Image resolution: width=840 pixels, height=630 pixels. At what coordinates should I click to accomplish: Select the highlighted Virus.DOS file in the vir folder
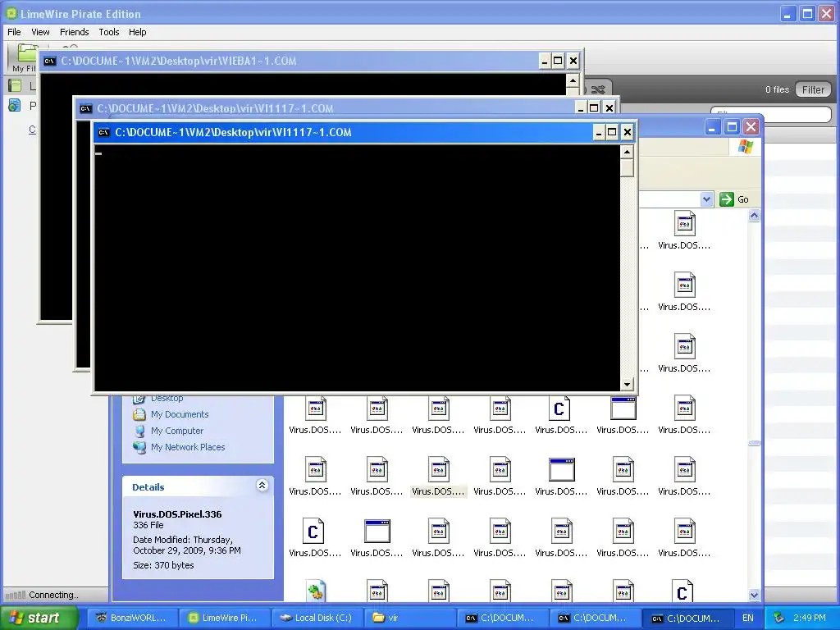click(438, 477)
